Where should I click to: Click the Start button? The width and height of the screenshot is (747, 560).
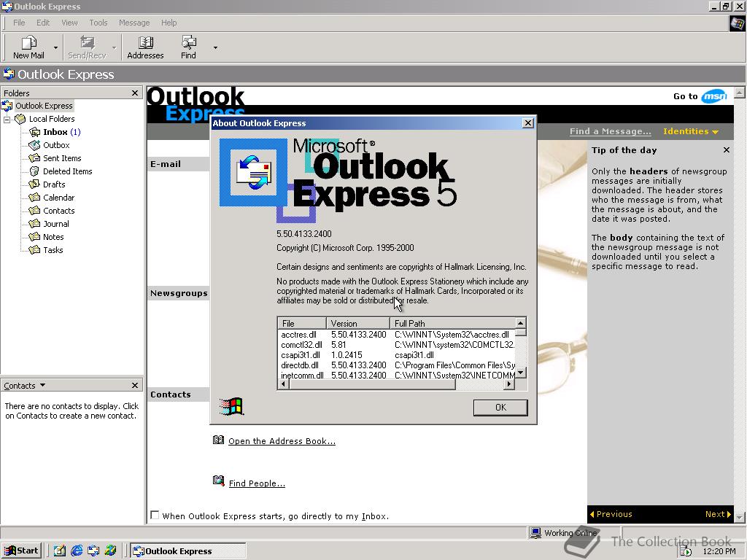[x=21, y=551]
